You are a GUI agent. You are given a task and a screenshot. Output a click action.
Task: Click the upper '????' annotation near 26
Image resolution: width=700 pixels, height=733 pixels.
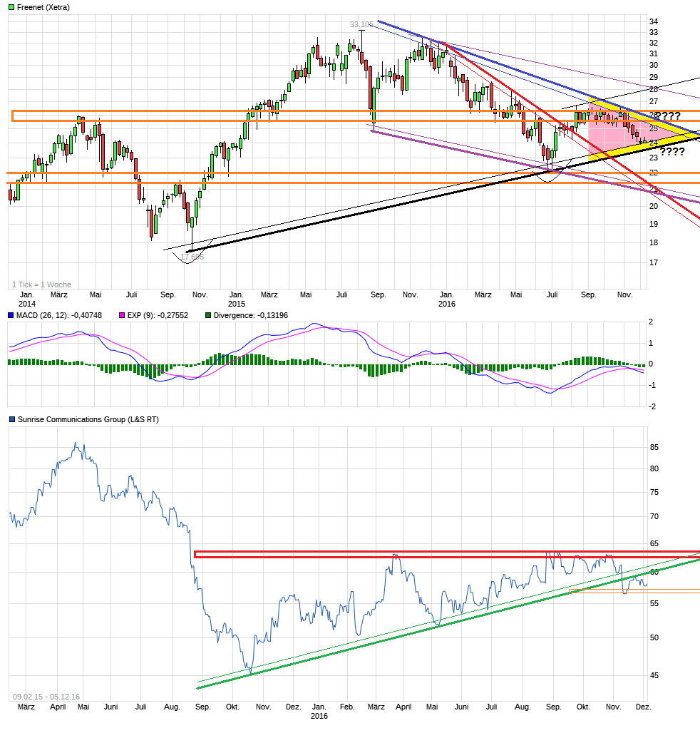click(668, 116)
